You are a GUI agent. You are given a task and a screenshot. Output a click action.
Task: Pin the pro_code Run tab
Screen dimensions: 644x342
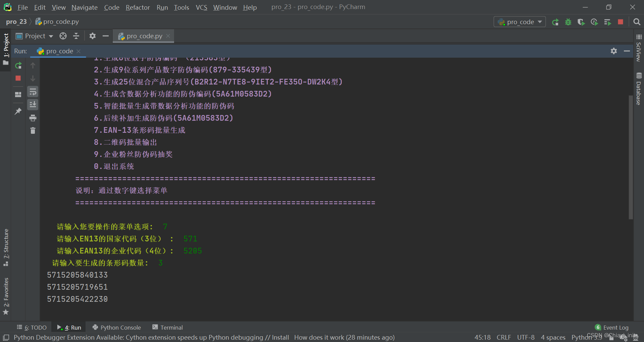coord(18,111)
